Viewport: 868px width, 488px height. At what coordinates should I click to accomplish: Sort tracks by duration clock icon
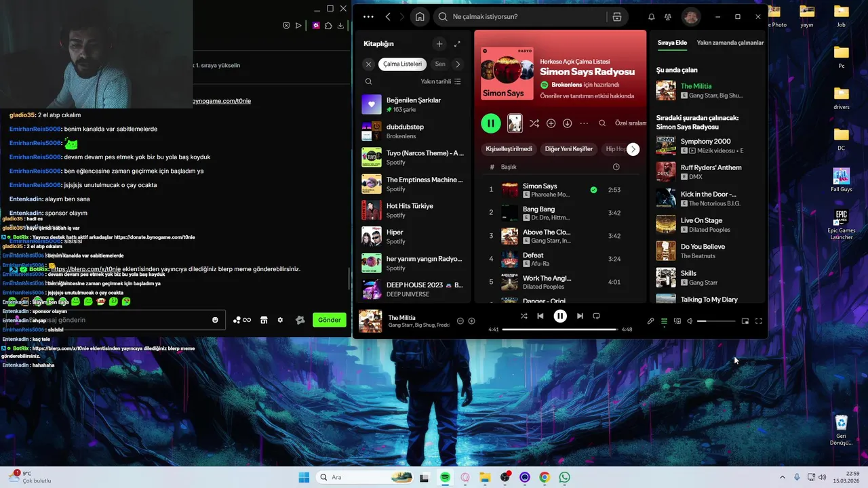(x=616, y=167)
